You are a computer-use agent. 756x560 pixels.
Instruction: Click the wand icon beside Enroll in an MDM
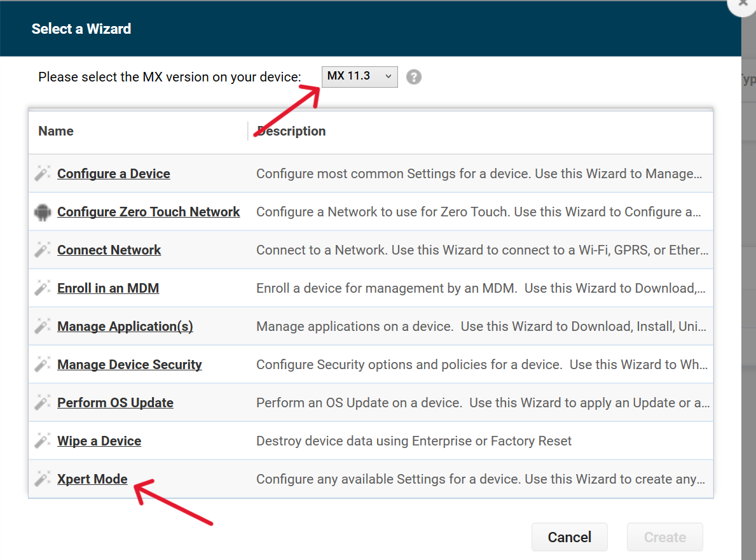pyautogui.click(x=43, y=288)
